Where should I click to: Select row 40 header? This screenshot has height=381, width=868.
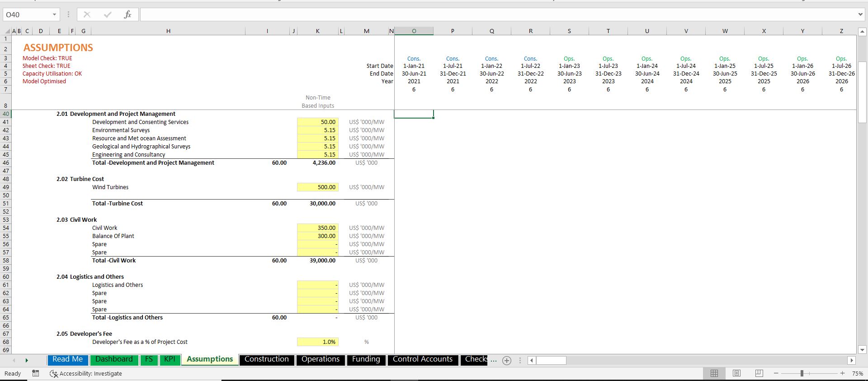(6, 114)
